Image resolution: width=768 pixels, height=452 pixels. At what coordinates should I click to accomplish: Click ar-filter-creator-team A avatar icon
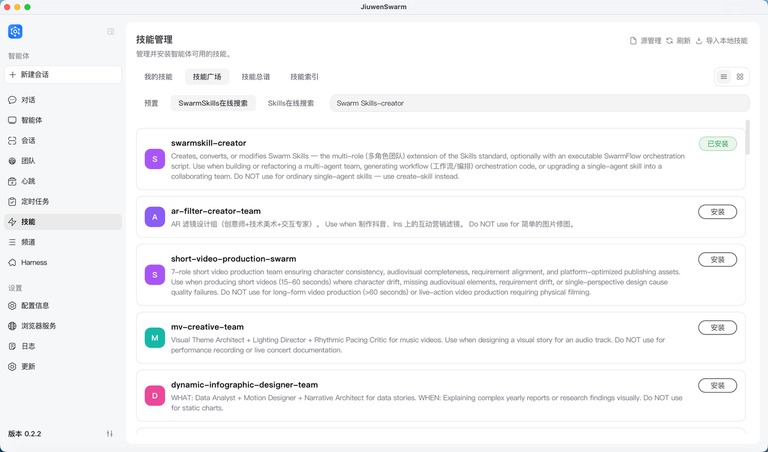tap(155, 217)
